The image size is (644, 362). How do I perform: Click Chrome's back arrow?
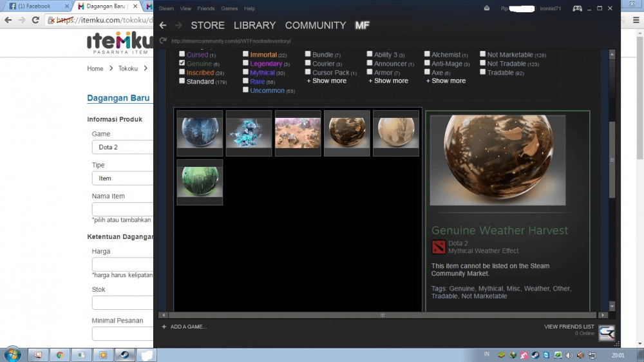coord(8,20)
